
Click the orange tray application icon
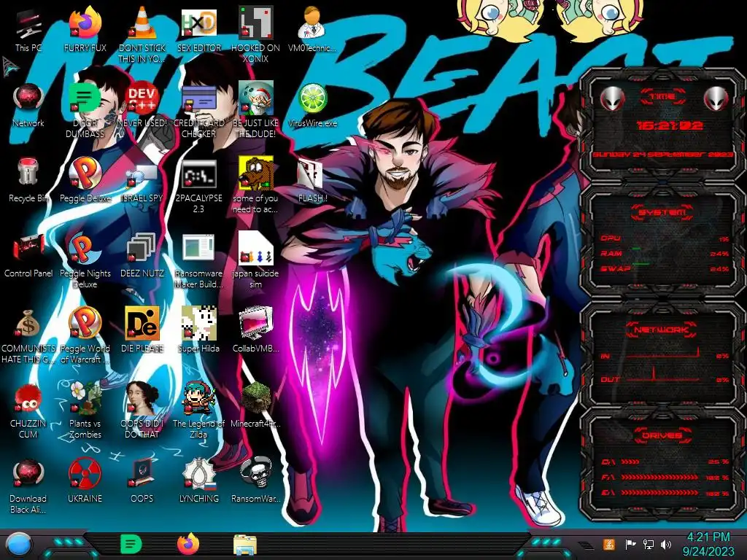tap(609, 544)
